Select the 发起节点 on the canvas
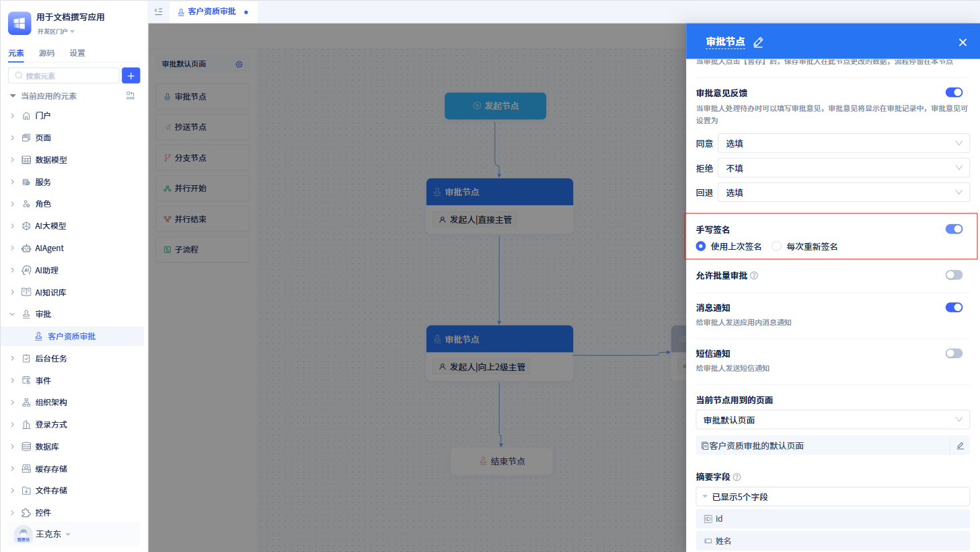 [x=495, y=106]
